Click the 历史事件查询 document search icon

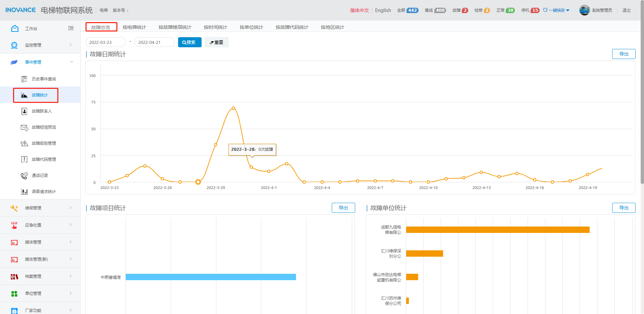[x=24, y=79]
